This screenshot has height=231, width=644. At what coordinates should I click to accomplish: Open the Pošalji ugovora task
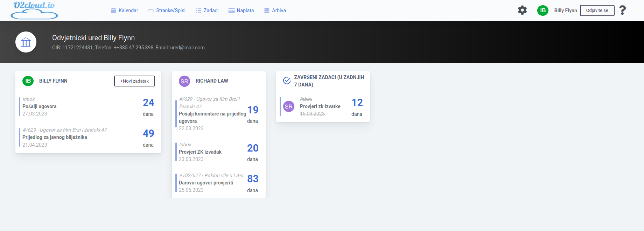click(40, 106)
